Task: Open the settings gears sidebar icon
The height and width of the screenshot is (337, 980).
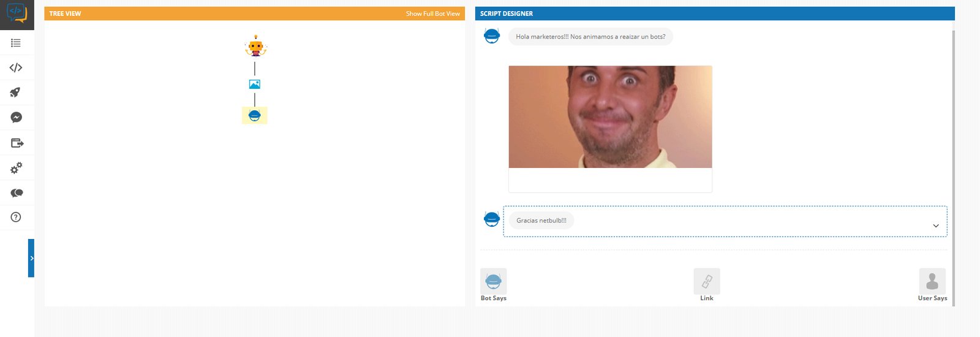Action: (17, 167)
